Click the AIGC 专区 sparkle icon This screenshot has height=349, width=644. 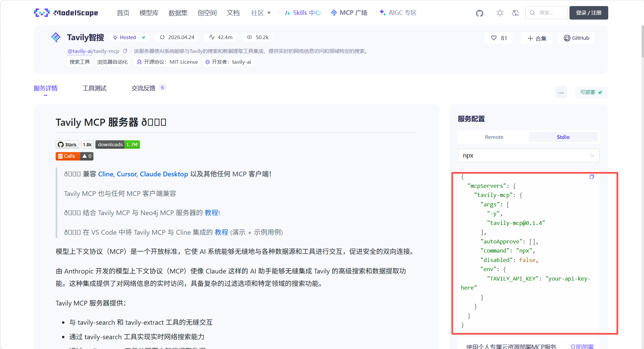[x=383, y=12]
